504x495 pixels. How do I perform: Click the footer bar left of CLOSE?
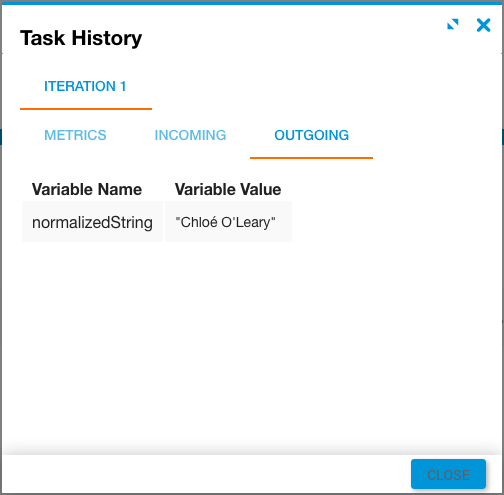(x=207, y=474)
